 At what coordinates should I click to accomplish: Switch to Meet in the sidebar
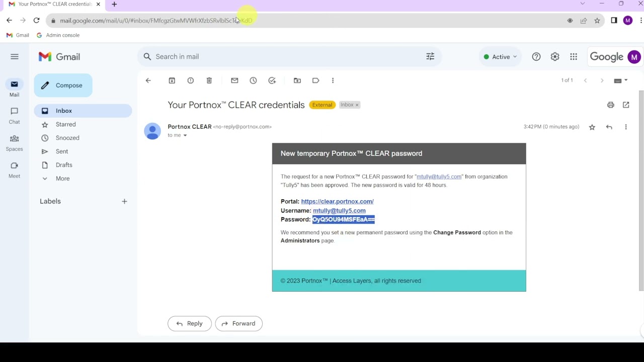coord(14,170)
